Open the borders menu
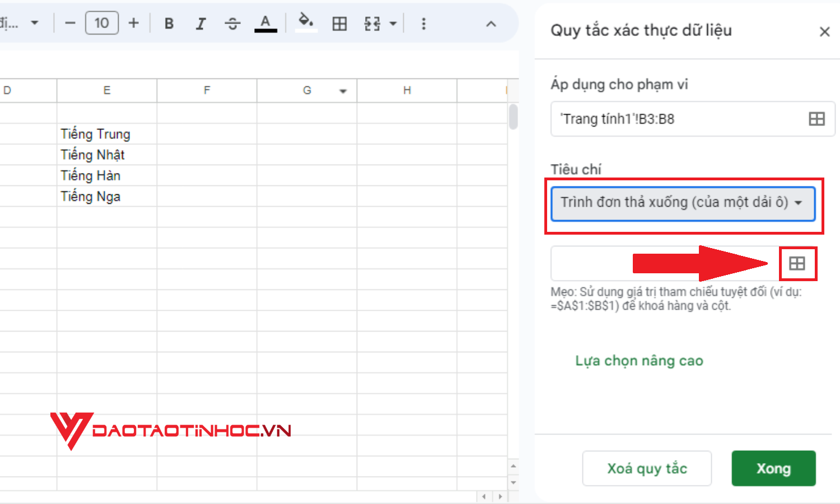The width and height of the screenshot is (840, 504). tap(340, 23)
